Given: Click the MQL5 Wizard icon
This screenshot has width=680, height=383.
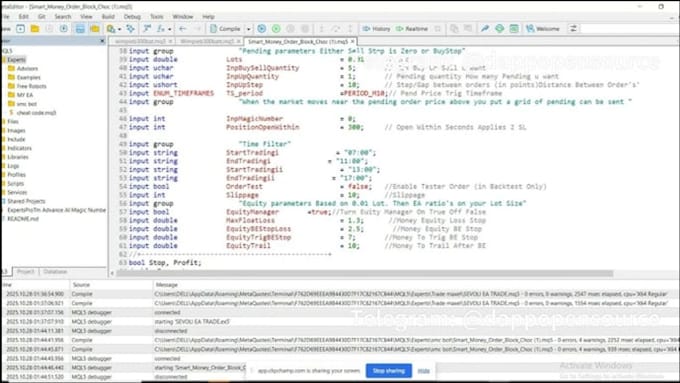Looking at the screenshot, I should (130, 29).
